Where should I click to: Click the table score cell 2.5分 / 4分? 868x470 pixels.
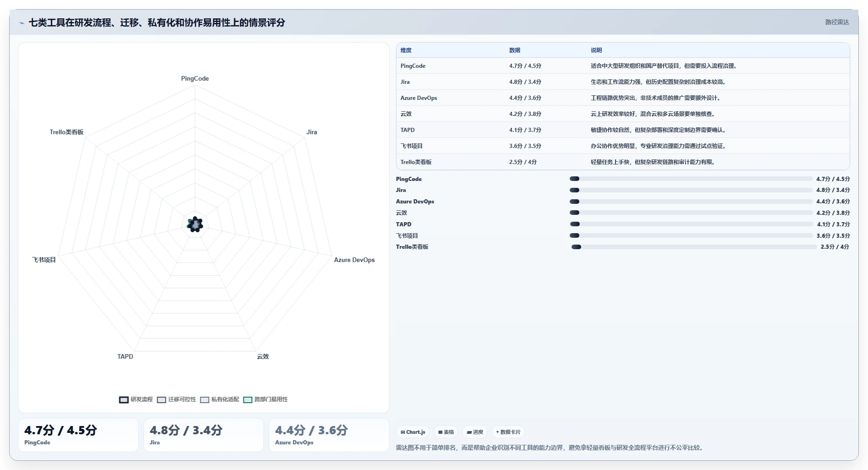point(523,162)
